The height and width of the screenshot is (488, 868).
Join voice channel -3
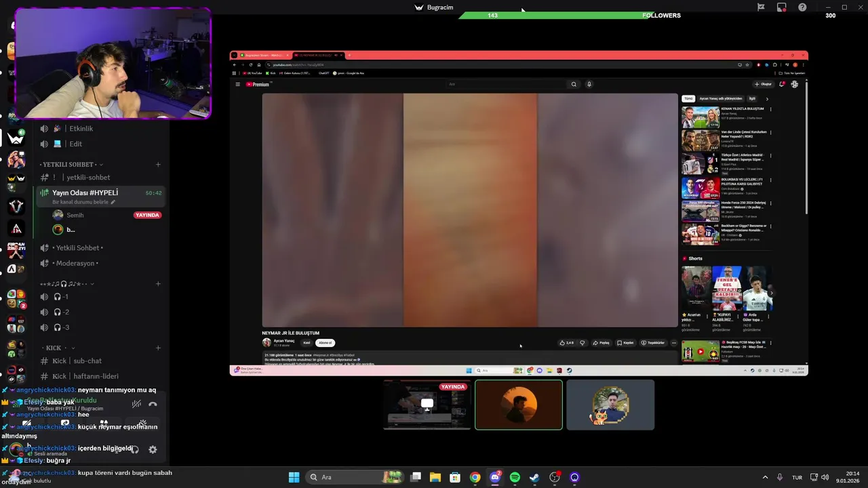(x=100, y=327)
